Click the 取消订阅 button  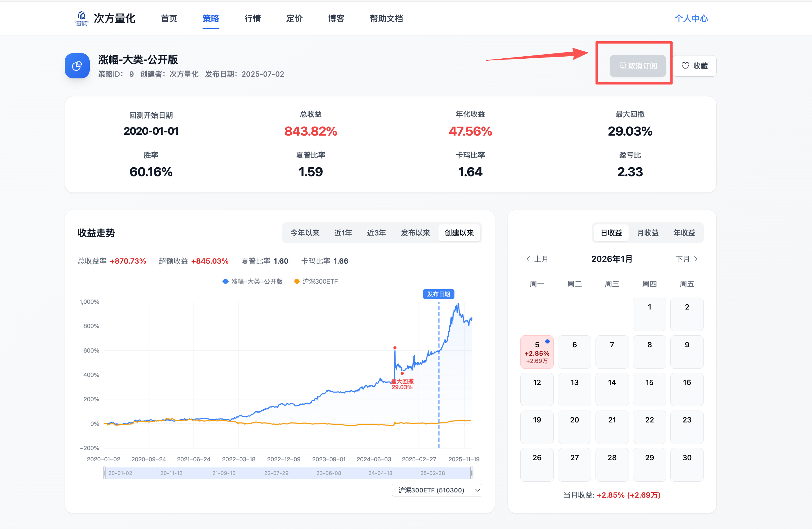click(638, 66)
